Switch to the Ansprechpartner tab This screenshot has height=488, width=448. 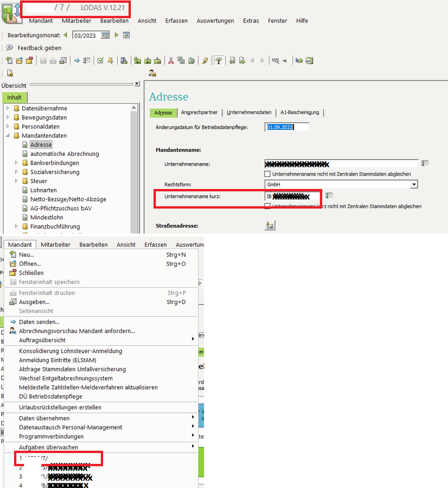pos(199,112)
